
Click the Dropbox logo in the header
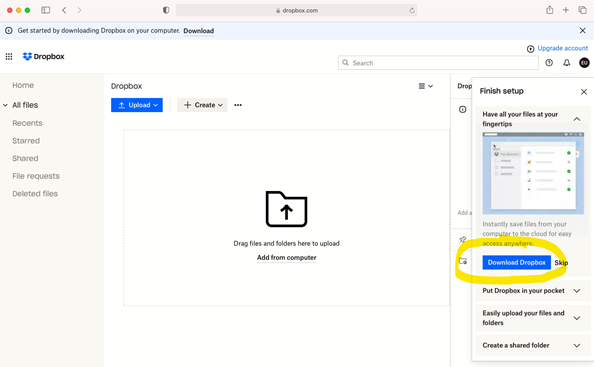[x=44, y=56]
